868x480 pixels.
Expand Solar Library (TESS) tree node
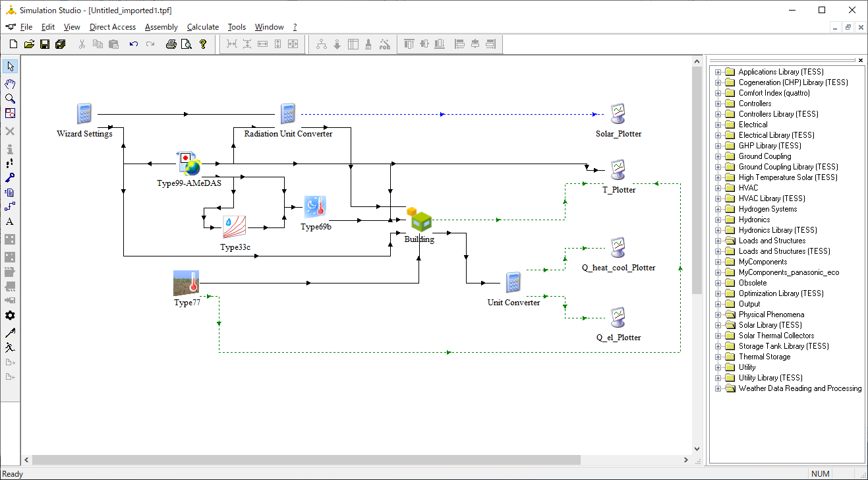718,325
